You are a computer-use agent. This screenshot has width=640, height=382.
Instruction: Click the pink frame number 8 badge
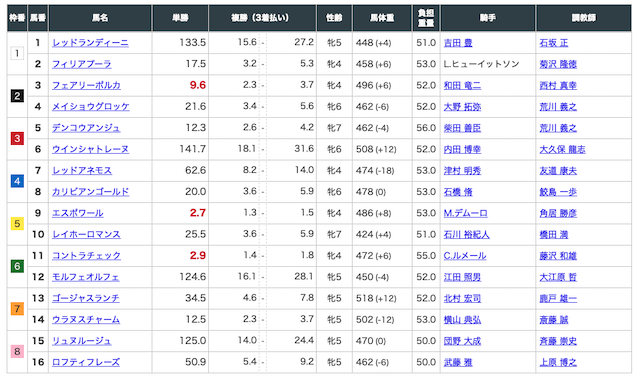pyautogui.click(x=17, y=351)
